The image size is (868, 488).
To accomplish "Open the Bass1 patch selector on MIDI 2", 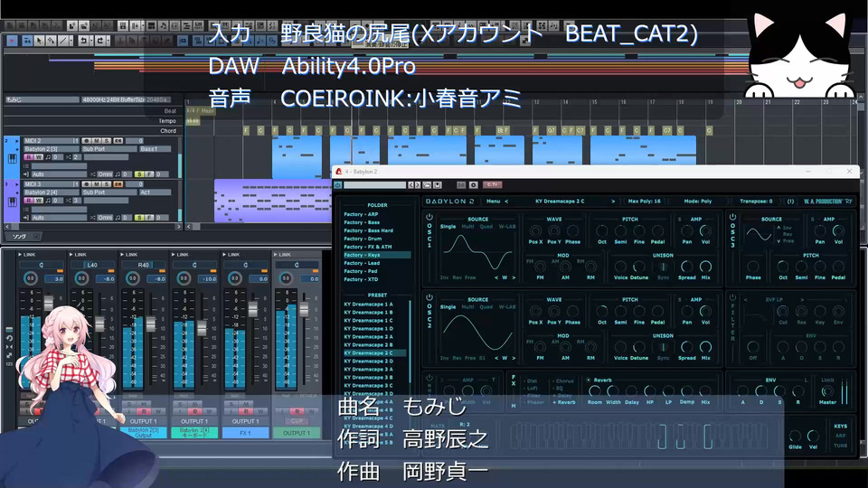I will 155,149.
